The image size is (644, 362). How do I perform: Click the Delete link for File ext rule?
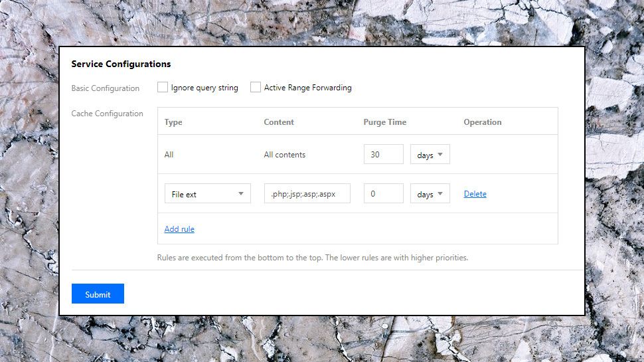pos(475,194)
